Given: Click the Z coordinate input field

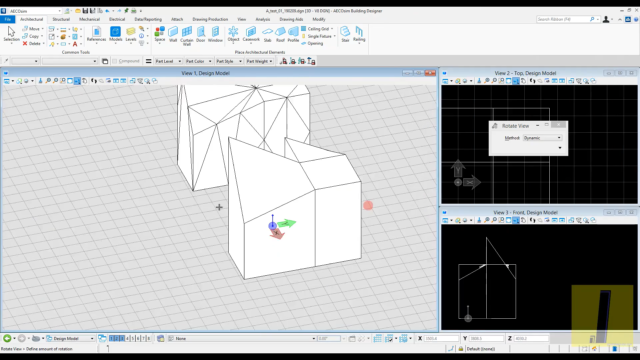Looking at the screenshot, I should (x=531, y=338).
